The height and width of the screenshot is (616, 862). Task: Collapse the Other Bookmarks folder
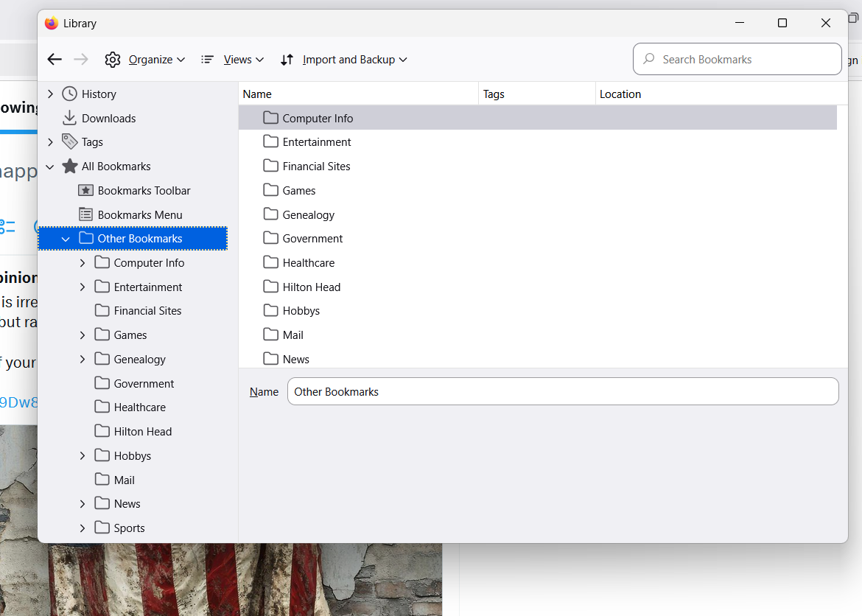pyautogui.click(x=66, y=239)
